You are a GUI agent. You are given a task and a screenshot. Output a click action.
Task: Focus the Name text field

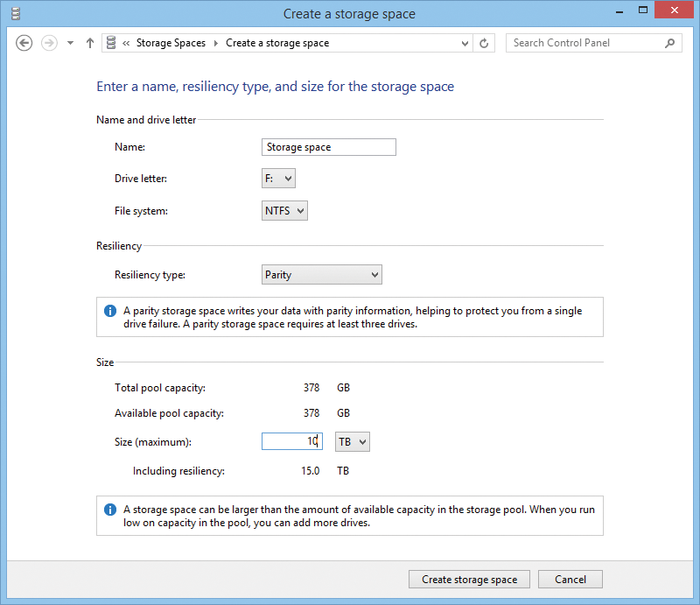coord(328,147)
